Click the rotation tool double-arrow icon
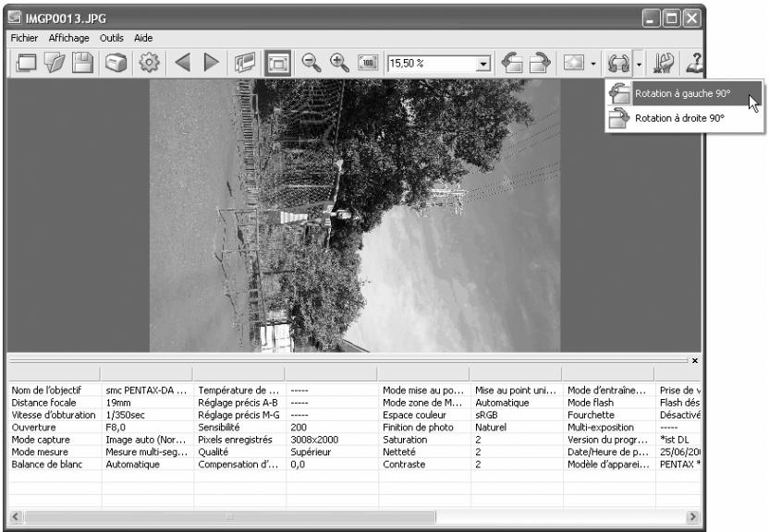769x532 pixels. tap(618, 63)
